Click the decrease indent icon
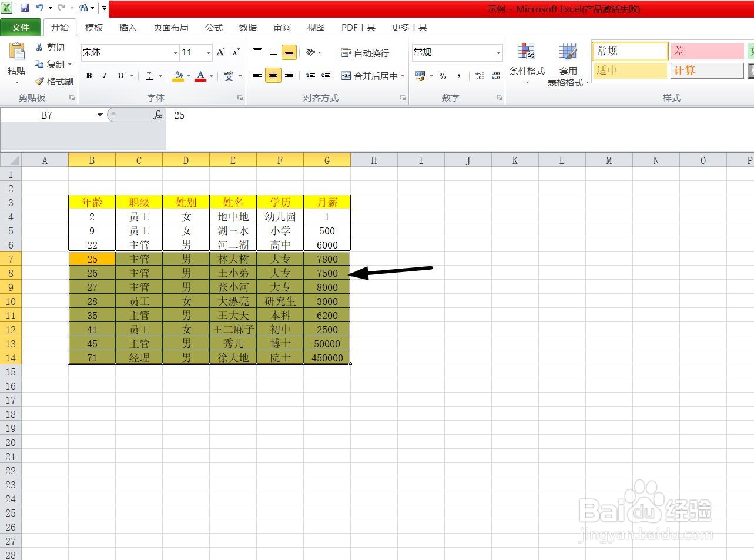The height and width of the screenshot is (560, 754). (310, 75)
